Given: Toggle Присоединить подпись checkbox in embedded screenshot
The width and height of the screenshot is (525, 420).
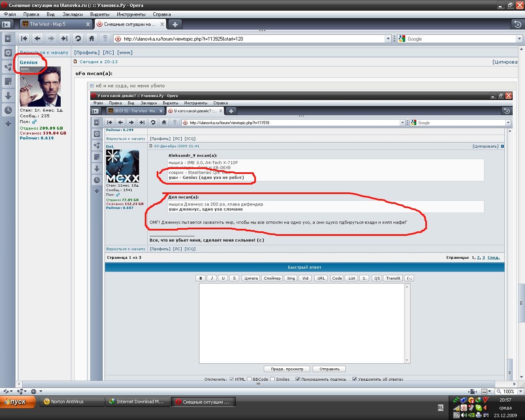Looking at the screenshot, I should click(x=298, y=379).
